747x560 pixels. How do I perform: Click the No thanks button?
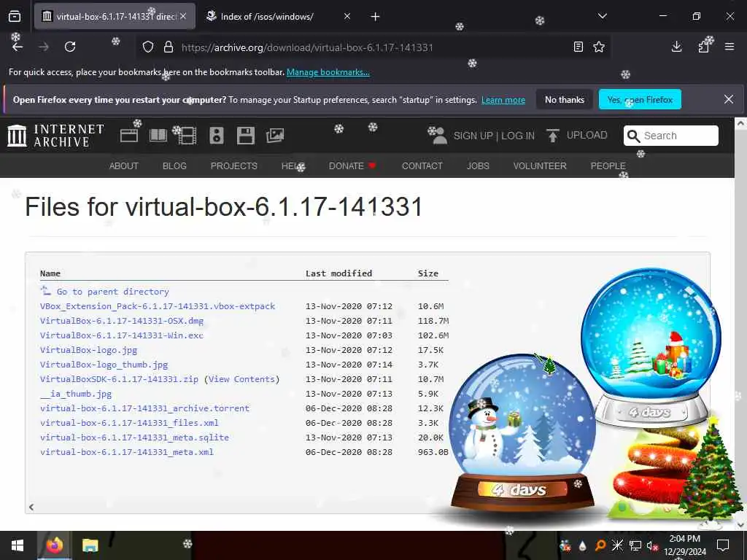pos(565,99)
